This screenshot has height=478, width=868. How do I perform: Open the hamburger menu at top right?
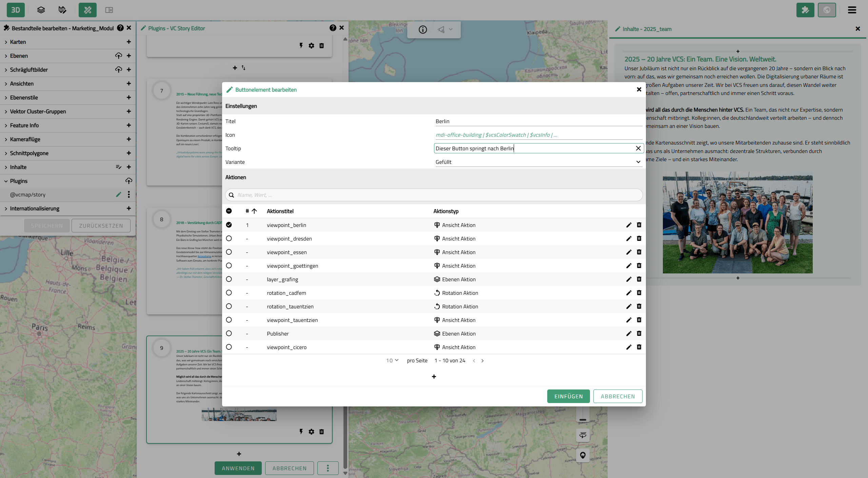click(x=852, y=10)
